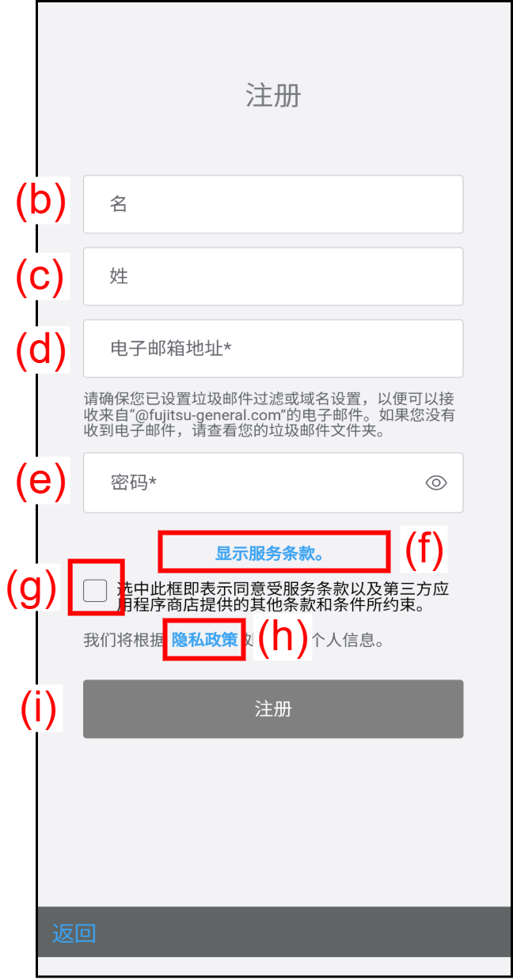
Task: Select the 密码 password input field
Action: 273,482
